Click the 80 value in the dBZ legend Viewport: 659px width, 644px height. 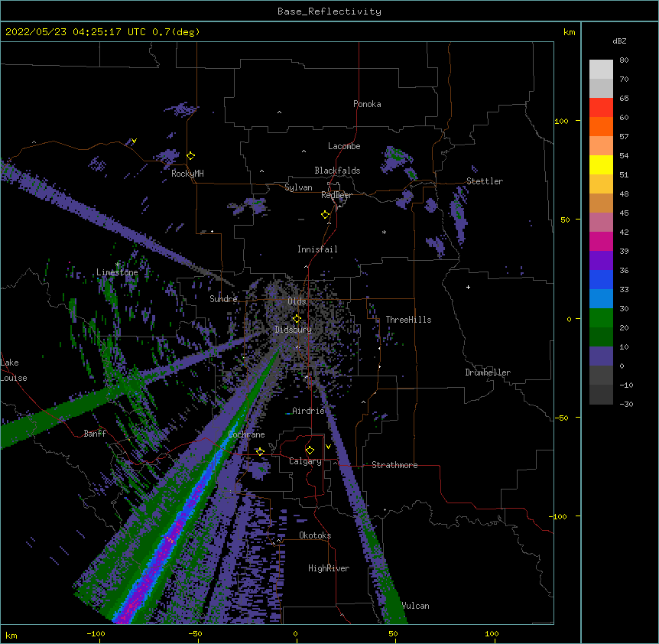tap(624, 60)
